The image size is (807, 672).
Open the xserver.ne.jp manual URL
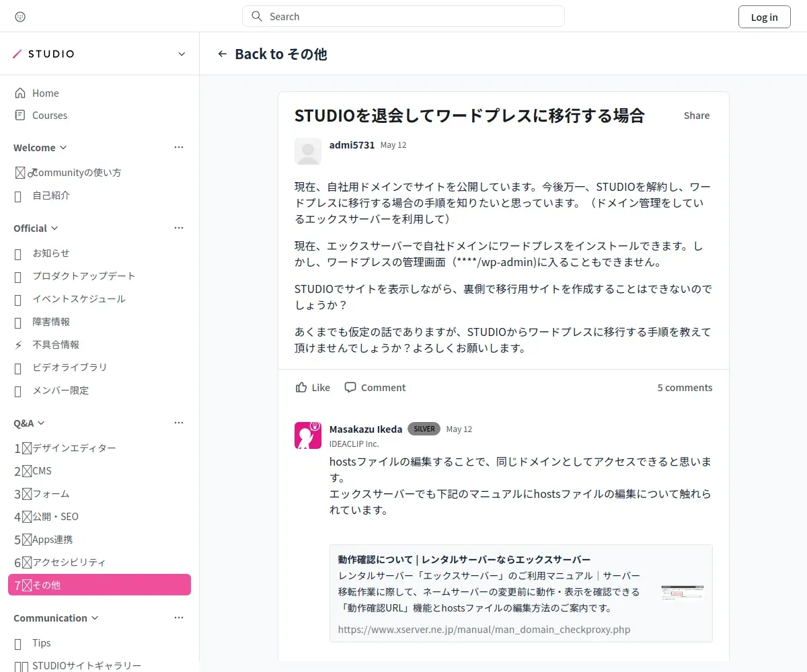484,630
